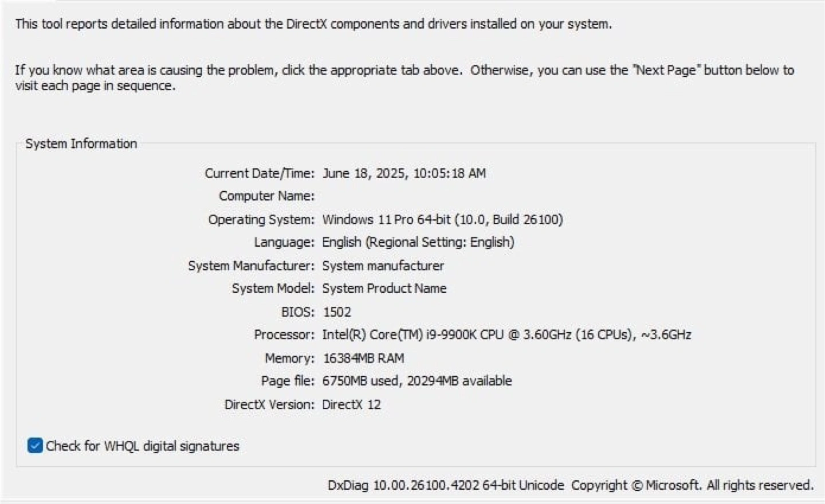Image resolution: width=825 pixels, height=504 pixels.
Task: Click the Current Date/Time value June 18, 2025
Action: click(x=404, y=174)
